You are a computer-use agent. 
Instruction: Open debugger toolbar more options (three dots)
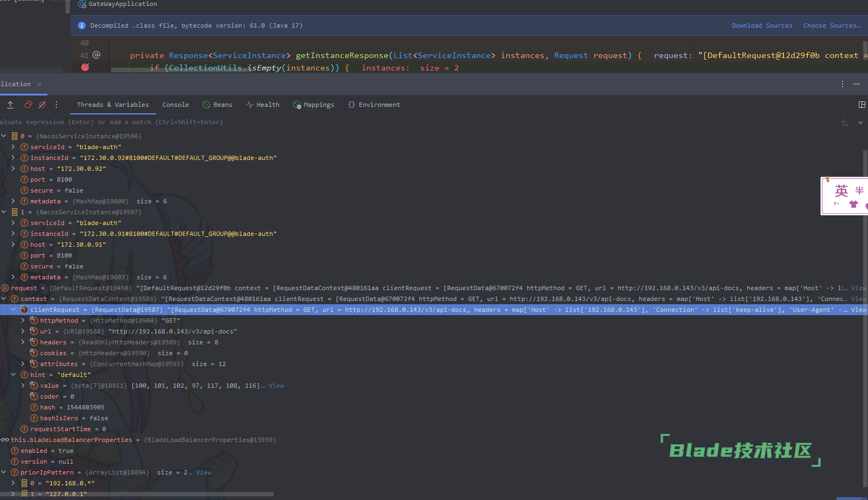(x=56, y=105)
